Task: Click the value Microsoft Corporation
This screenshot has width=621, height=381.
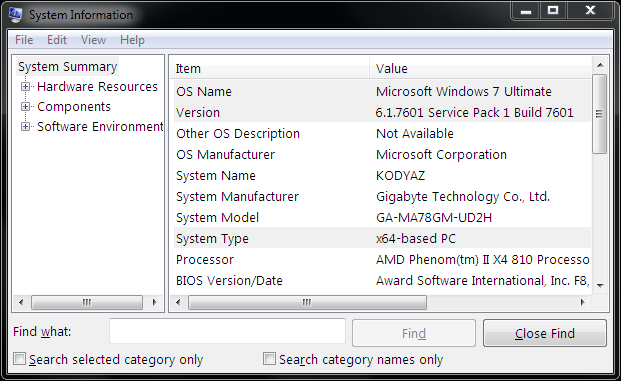Action: click(x=441, y=154)
